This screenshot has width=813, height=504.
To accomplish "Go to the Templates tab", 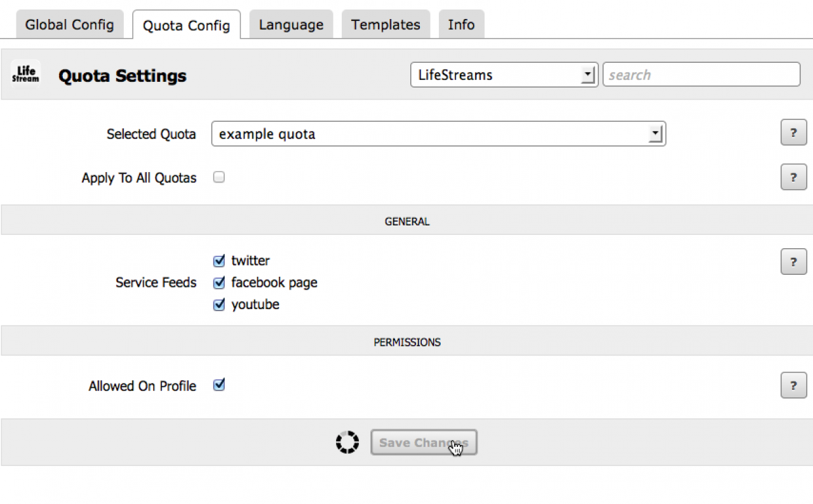I will (386, 25).
